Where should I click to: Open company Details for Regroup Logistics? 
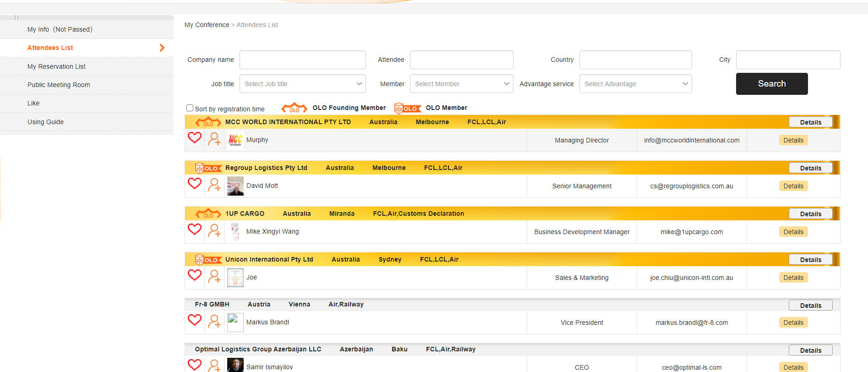click(x=811, y=168)
